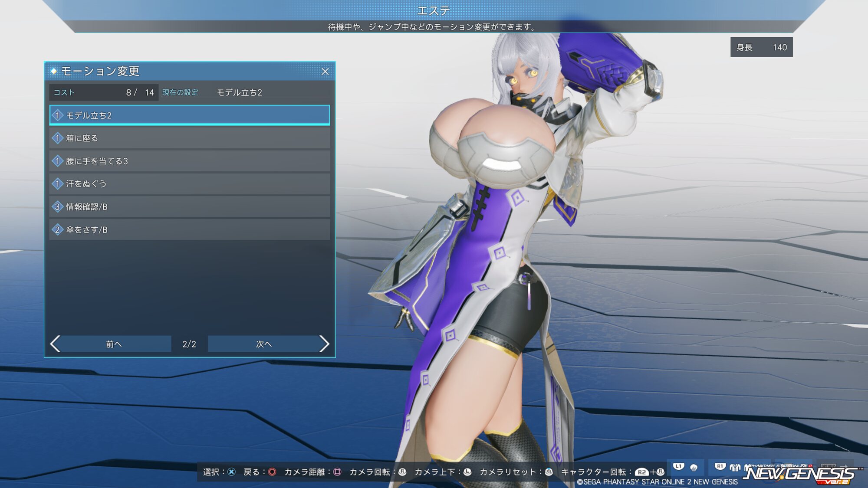Select the モデル立ち2 motion entry

tap(190, 115)
